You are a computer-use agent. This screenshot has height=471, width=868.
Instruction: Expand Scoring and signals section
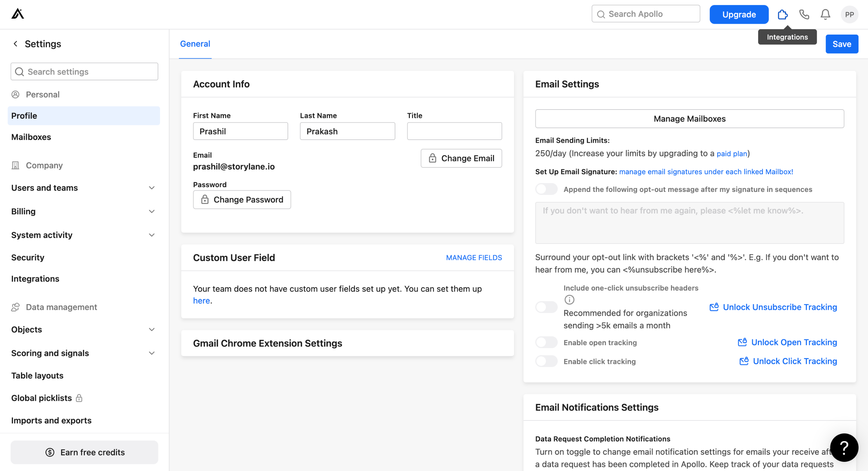pos(83,353)
